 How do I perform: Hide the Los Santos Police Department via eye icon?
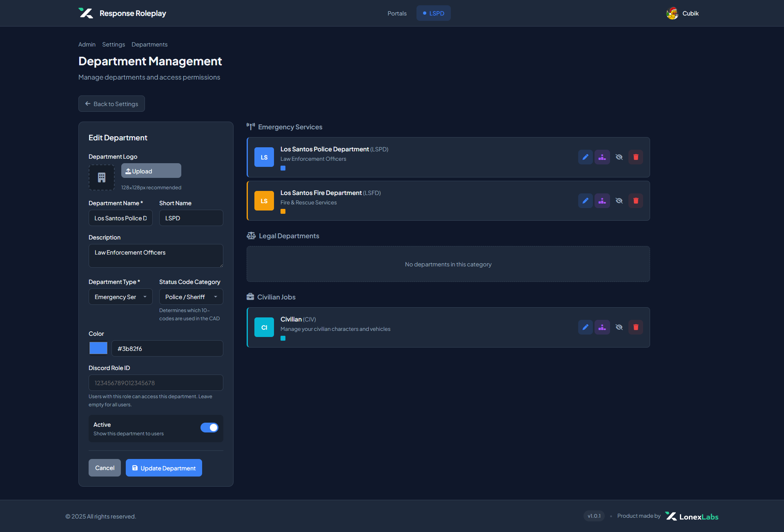coord(619,157)
